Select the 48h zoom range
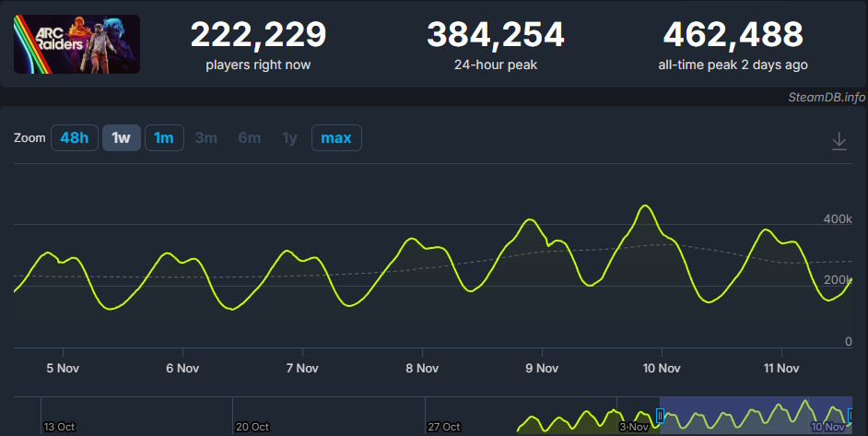 click(74, 138)
